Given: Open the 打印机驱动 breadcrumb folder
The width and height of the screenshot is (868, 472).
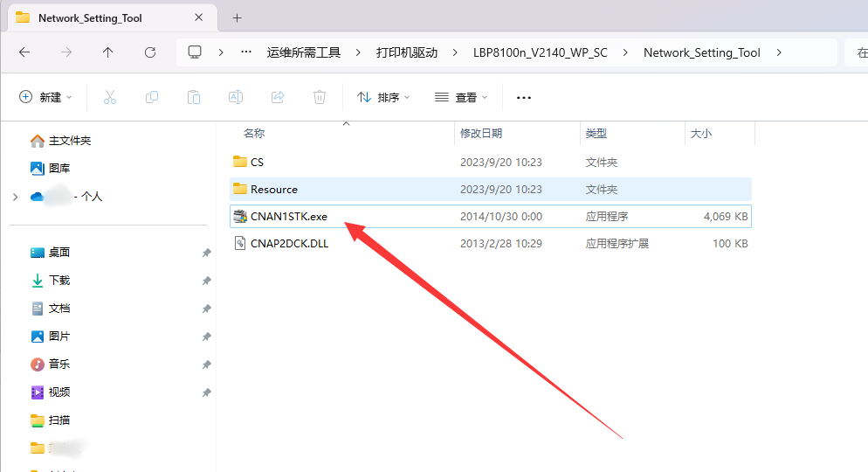Looking at the screenshot, I should (x=407, y=52).
